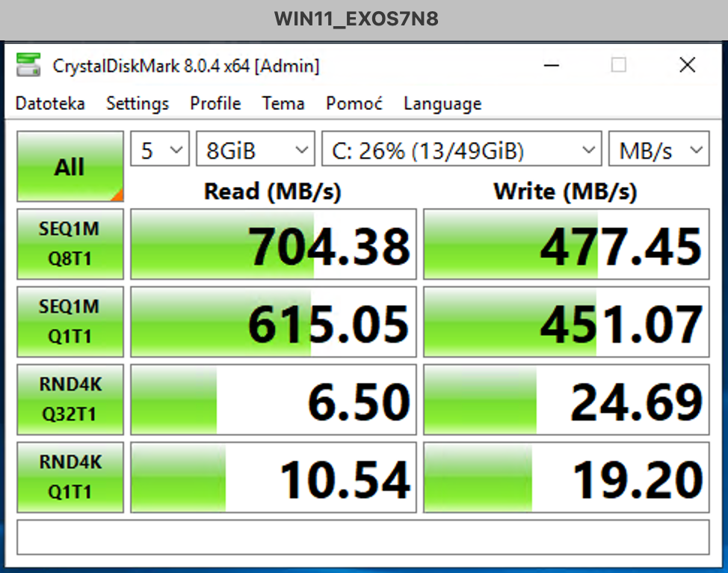
Task: Click the RND4K Q32T1 read value 6.50
Action: (x=274, y=399)
